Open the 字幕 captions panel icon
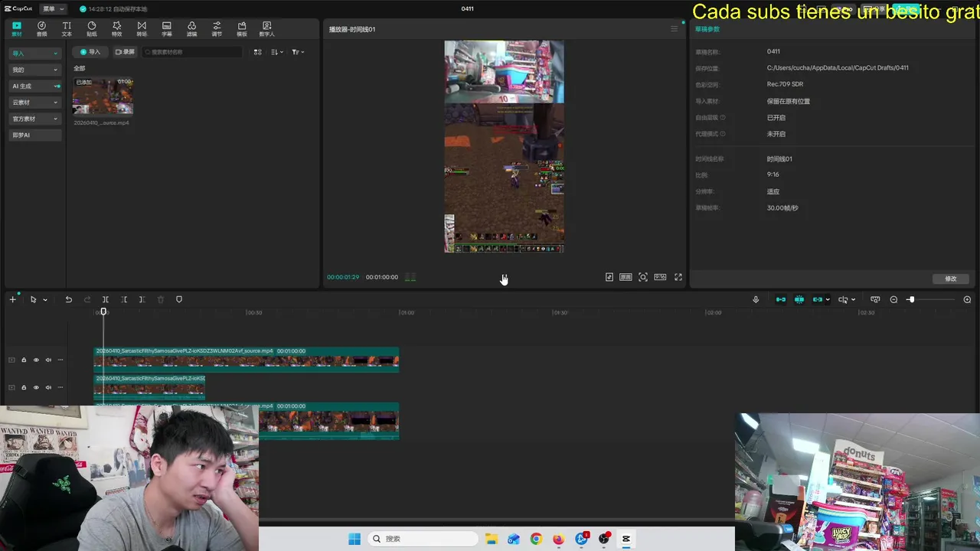 tap(167, 29)
